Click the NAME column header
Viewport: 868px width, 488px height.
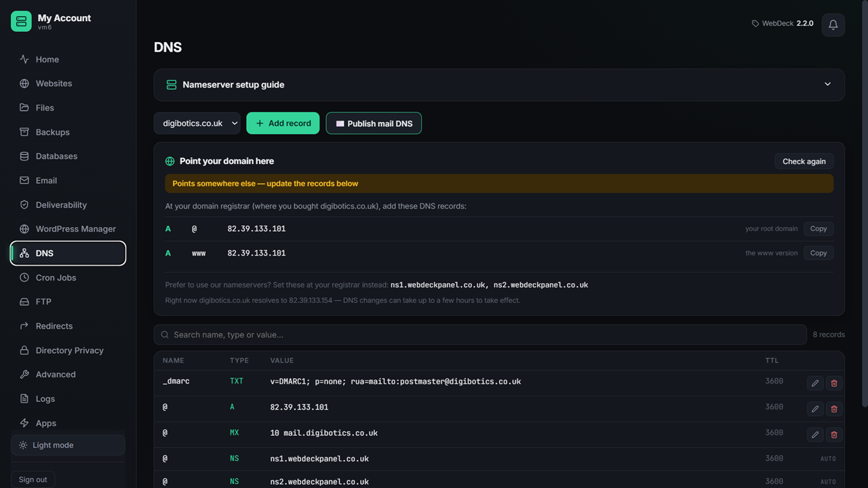[174, 361]
